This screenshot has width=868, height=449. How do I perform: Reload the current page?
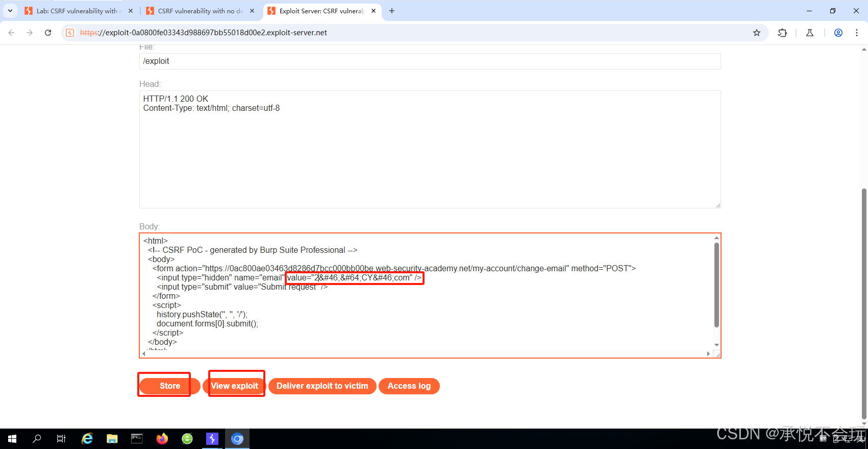point(48,33)
